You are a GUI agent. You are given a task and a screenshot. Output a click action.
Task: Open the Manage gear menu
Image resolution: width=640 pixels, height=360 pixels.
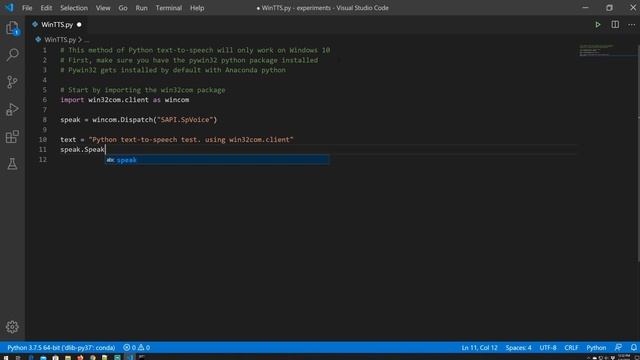(x=12, y=327)
